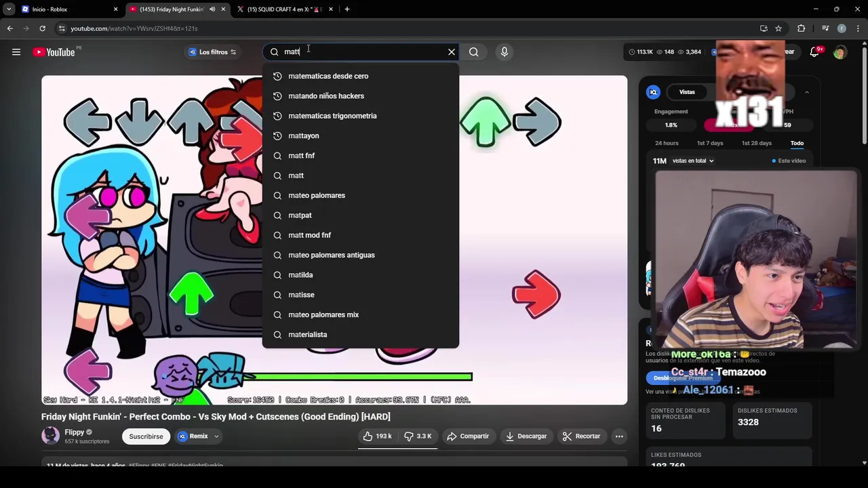Select suggestion 'matilda'
Screen dimensions: 868x488
(361, 275)
